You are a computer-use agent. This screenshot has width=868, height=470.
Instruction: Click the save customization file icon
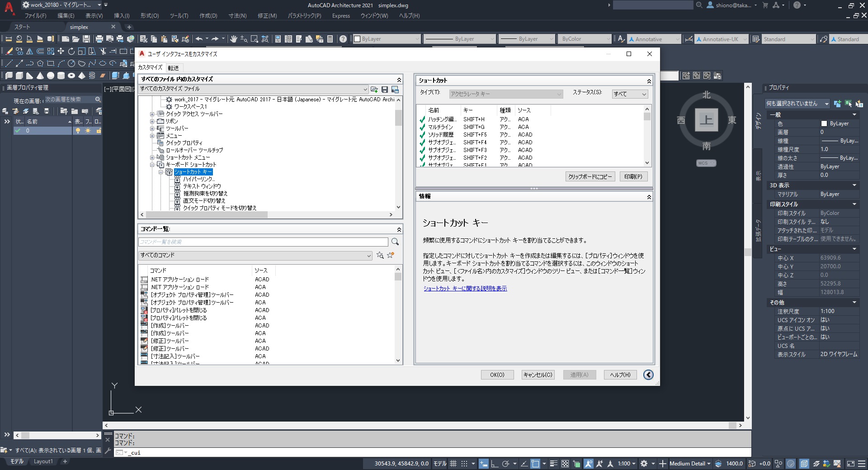tap(385, 89)
